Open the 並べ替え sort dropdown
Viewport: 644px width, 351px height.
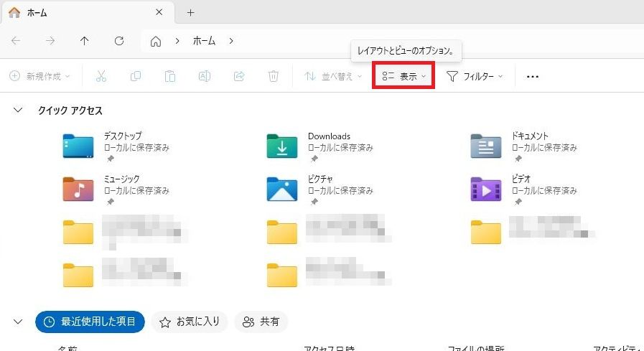333,76
